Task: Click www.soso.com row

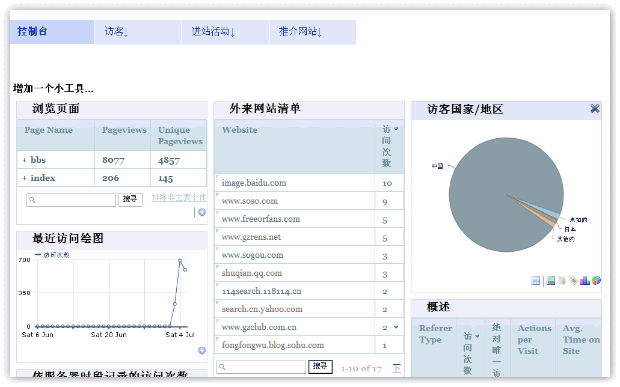Action: (x=309, y=201)
